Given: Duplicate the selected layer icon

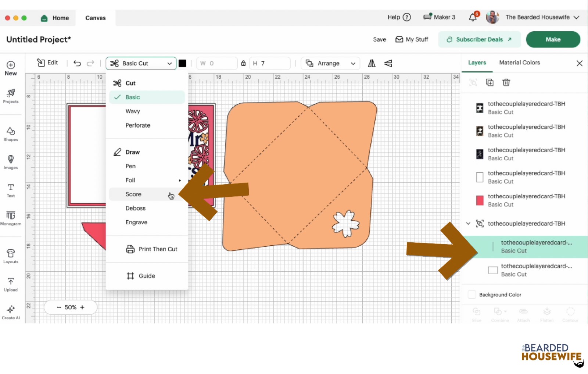Looking at the screenshot, I should (x=490, y=82).
